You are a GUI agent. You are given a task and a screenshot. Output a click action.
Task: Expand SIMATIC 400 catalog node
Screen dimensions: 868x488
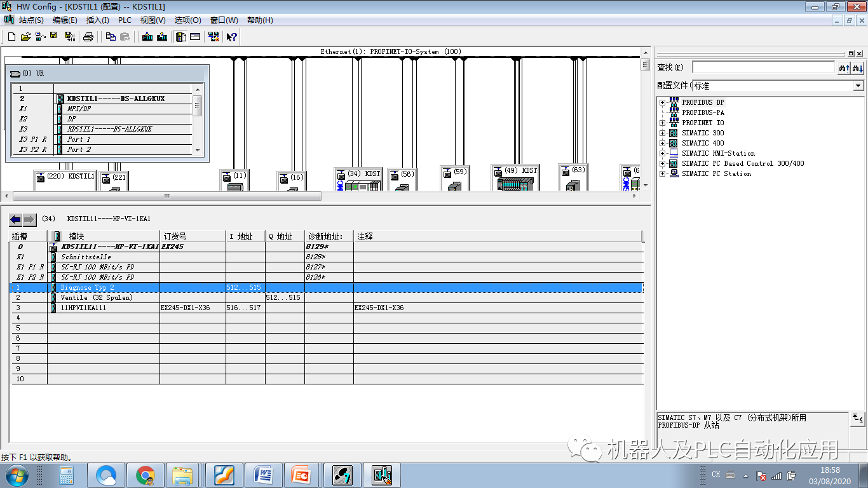point(663,143)
